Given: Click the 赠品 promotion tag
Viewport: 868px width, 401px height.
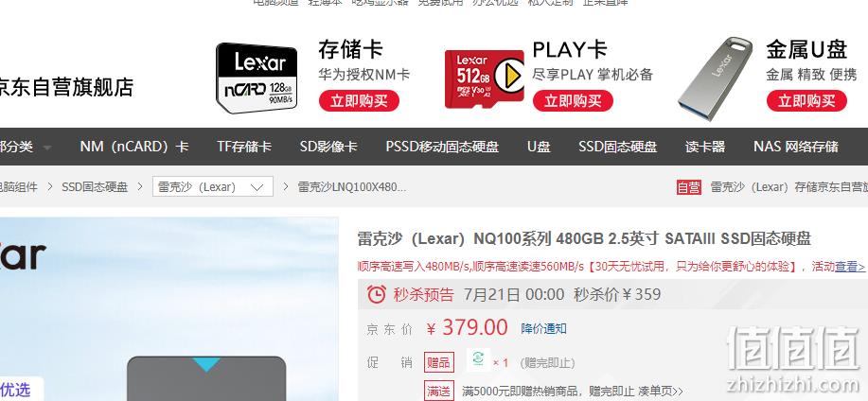Looking at the screenshot, I should point(439,363).
